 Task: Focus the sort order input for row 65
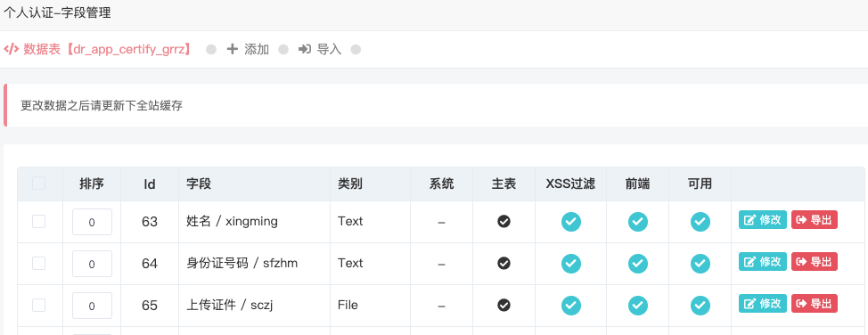point(92,306)
